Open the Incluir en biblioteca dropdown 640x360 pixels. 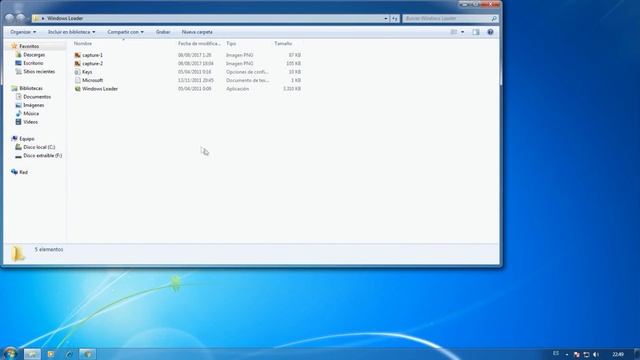[71, 32]
